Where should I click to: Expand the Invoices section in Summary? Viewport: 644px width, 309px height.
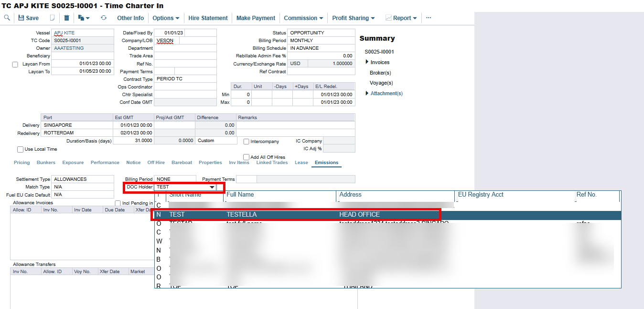tap(367, 62)
